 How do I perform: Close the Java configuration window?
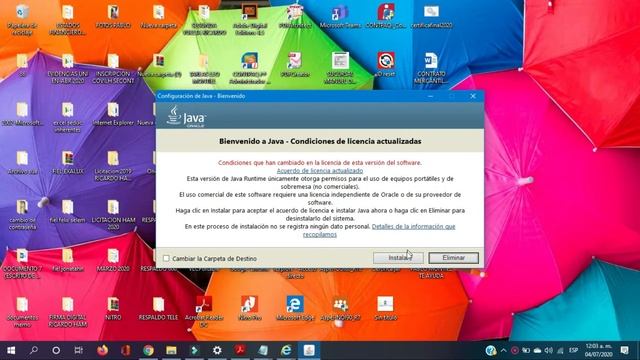(473, 96)
